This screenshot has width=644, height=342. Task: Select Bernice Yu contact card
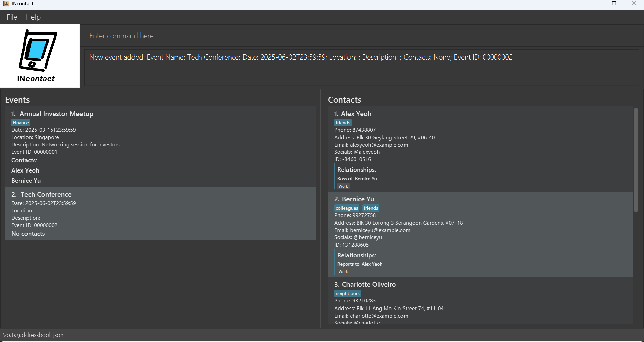(480, 234)
